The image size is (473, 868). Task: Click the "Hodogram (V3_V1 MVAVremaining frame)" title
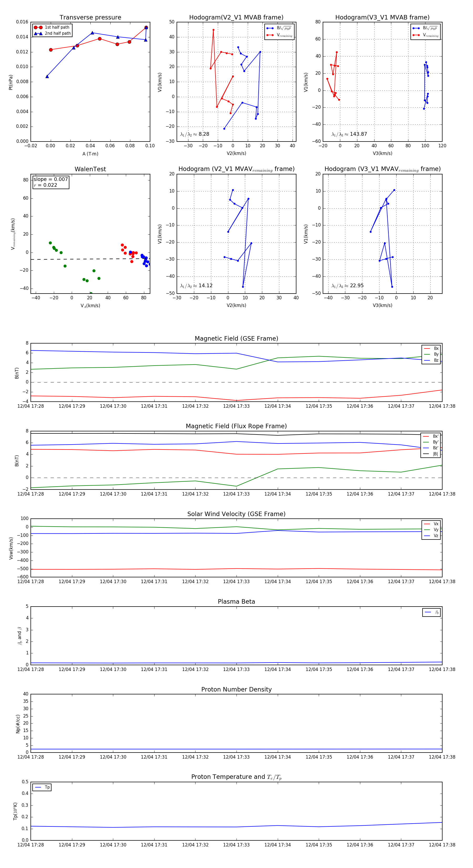(382, 169)
